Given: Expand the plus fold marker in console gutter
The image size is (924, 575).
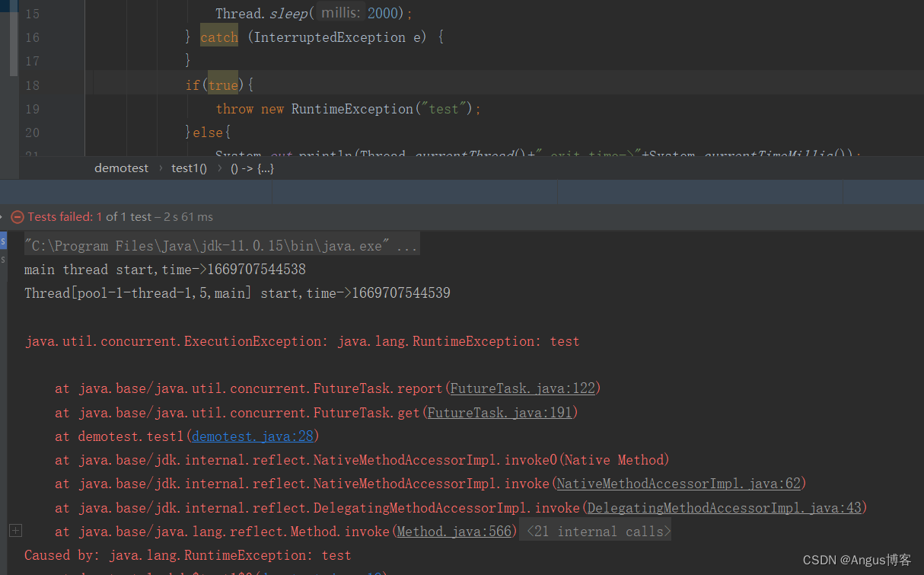Looking at the screenshot, I should click(x=15, y=530).
